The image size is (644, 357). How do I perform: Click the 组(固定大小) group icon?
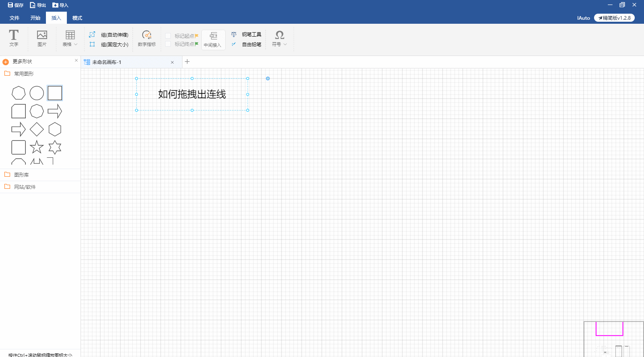pyautogui.click(x=92, y=44)
